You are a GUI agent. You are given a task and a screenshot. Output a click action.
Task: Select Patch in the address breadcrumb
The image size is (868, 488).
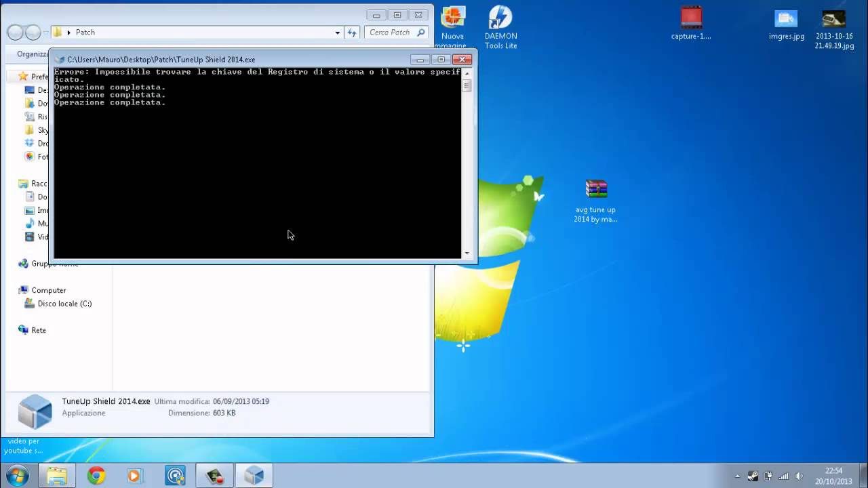tap(85, 33)
